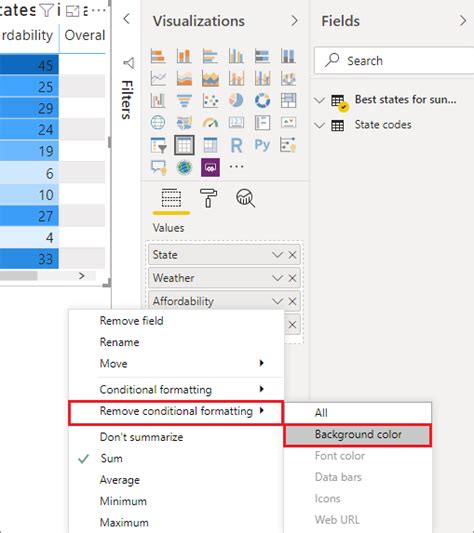This screenshot has width=474, height=533.
Task: Insert a Pie chart visual
Action: tap(236, 101)
